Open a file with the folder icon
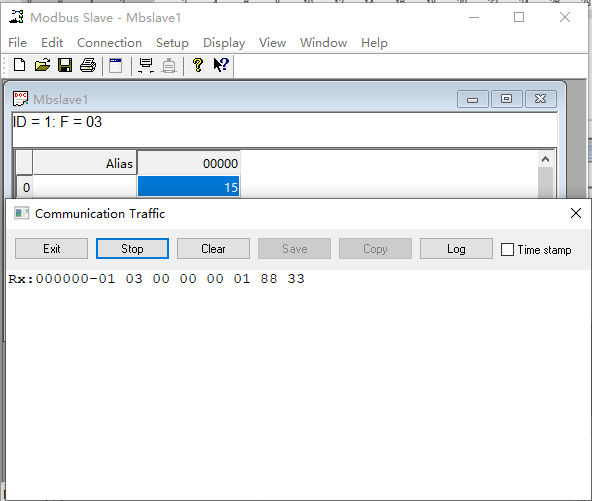 click(x=42, y=65)
